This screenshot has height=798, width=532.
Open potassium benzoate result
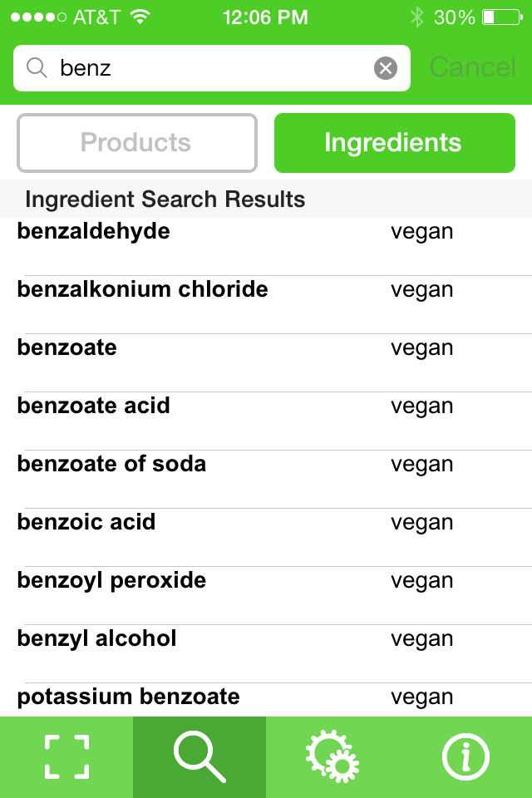click(266, 700)
